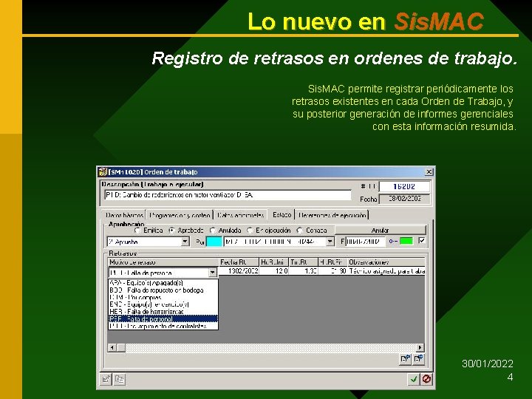Screen dimensions: 532x399
Task: Toggle the checkbox next to green swatch
Action: coord(422,241)
